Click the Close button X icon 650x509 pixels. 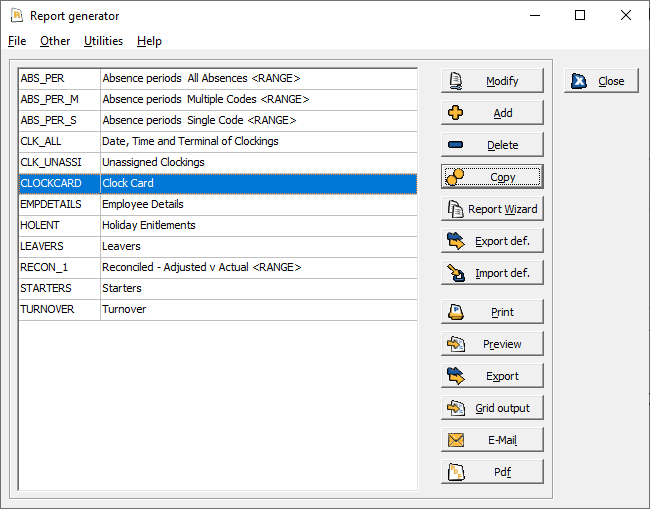click(x=579, y=81)
